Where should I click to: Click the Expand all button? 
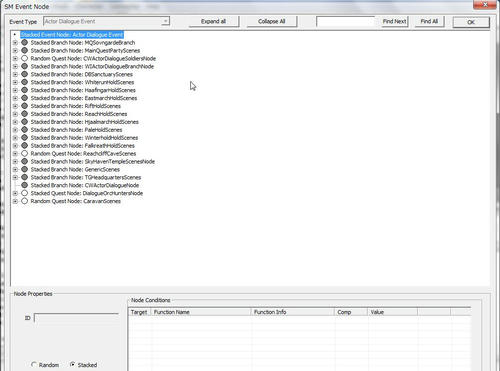tap(214, 21)
